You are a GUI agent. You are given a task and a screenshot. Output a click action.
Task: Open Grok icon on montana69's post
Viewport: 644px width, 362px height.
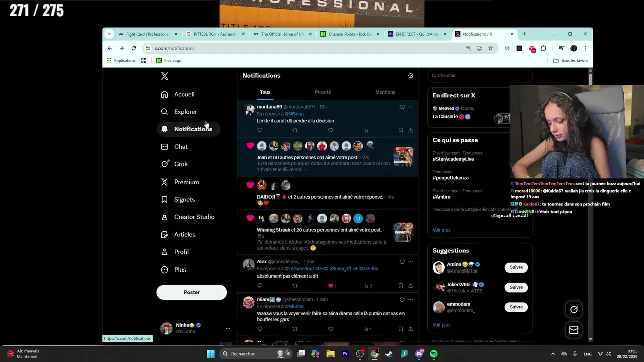coord(401,107)
